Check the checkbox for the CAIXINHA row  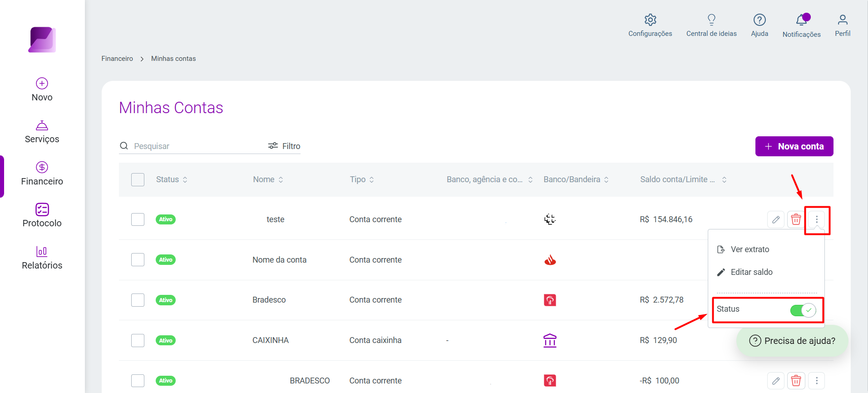(138, 340)
